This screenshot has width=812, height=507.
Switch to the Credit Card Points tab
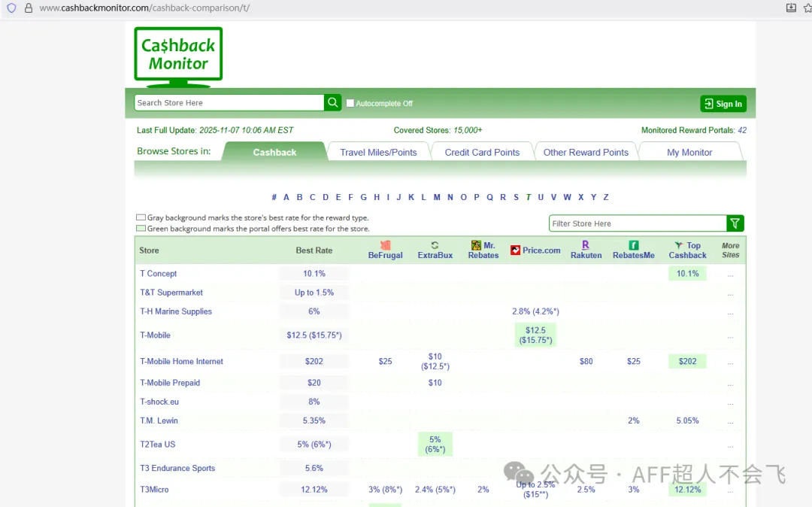click(482, 152)
